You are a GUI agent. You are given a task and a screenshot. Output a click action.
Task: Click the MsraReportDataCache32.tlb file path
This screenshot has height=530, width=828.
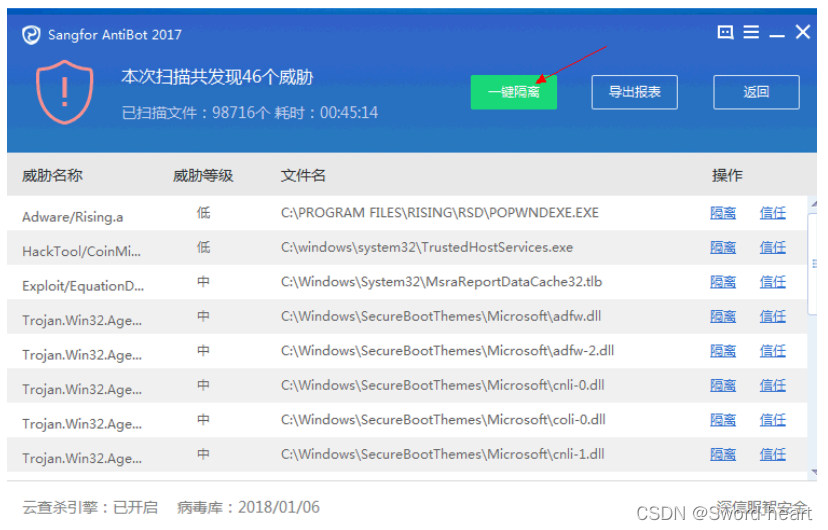(x=441, y=282)
